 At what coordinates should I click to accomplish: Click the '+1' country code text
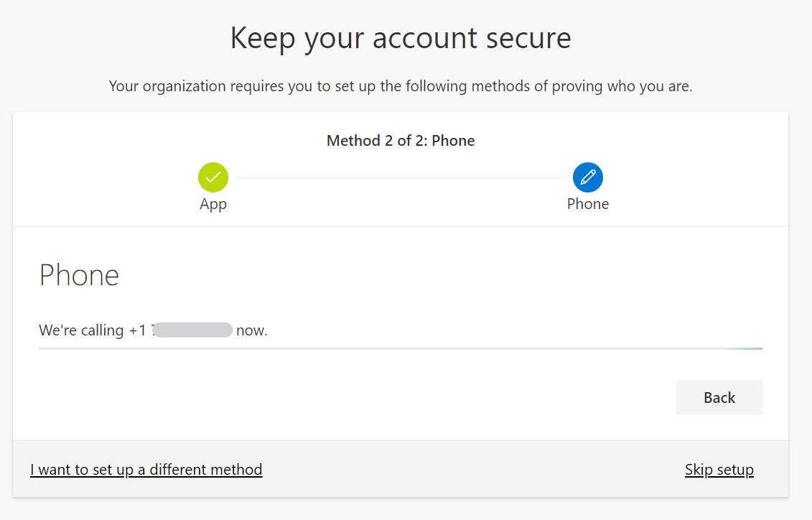tap(137, 330)
